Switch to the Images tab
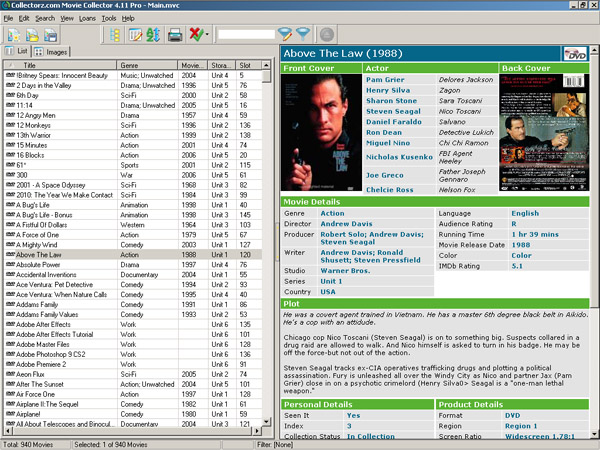Viewport: 600px width, 450px height. pyautogui.click(x=51, y=52)
